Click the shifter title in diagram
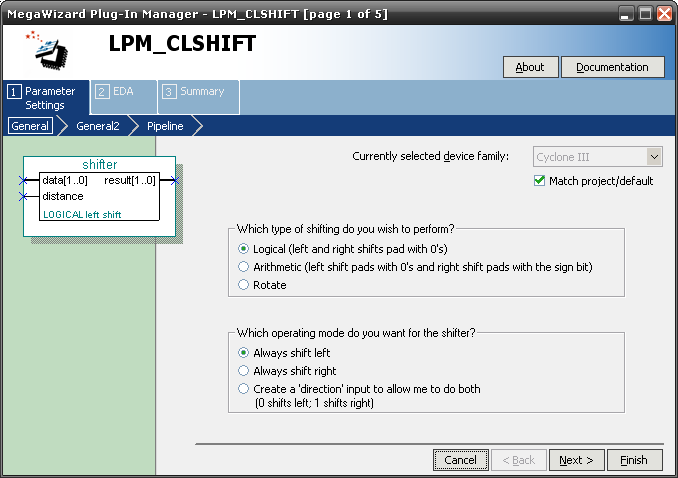Viewport: 678px width, 478px height. pyautogui.click(x=100, y=164)
